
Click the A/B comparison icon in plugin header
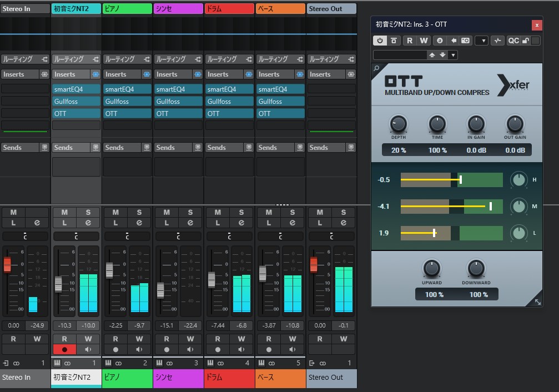(439, 41)
